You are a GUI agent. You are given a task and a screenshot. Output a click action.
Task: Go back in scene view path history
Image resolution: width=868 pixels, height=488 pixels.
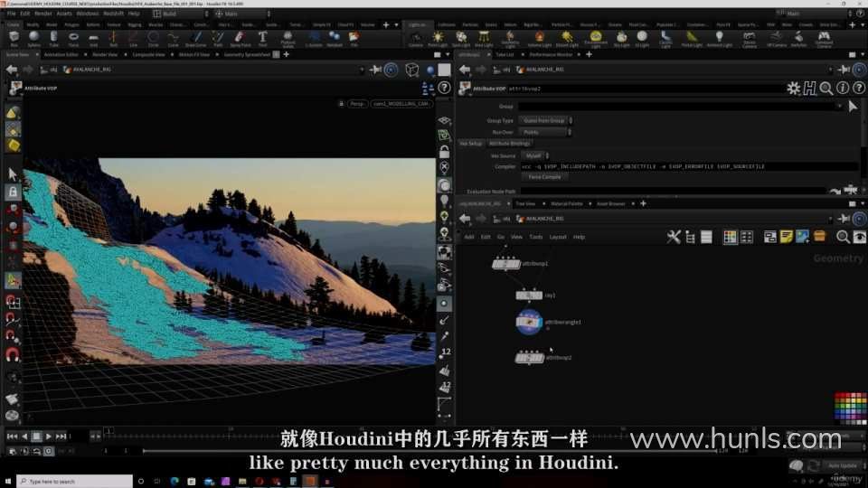pyautogui.click(x=12, y=70)
